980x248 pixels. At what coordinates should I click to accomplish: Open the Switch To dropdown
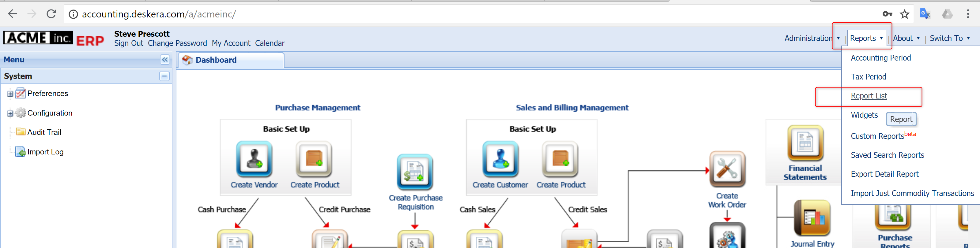(x=949, y=38)
